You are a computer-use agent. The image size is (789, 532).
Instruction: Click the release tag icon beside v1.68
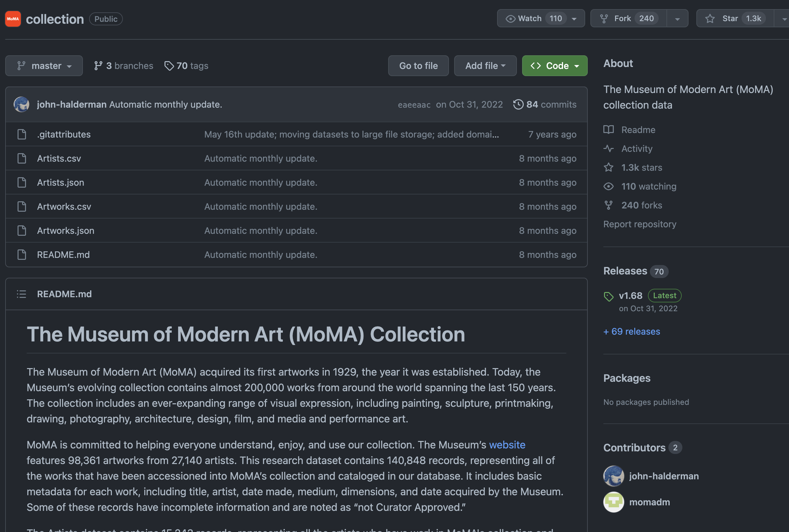pyautogui.click(x=609, y=297)
